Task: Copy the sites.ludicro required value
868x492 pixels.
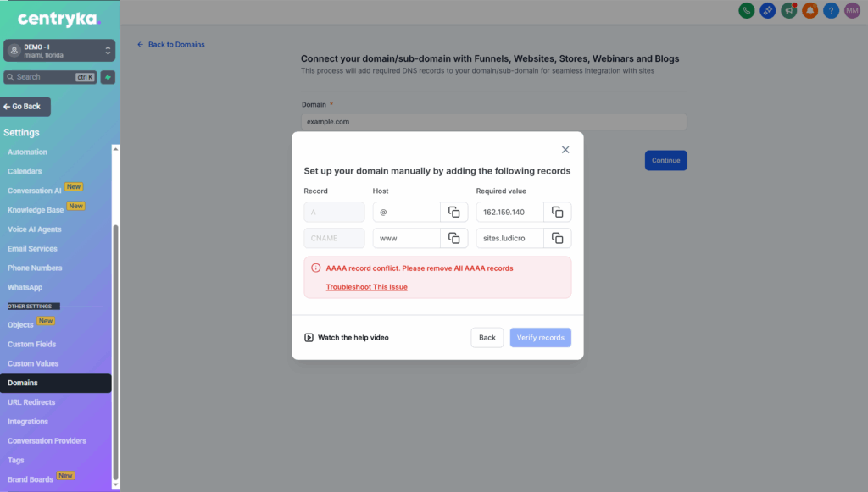Action: pos(558,238)
